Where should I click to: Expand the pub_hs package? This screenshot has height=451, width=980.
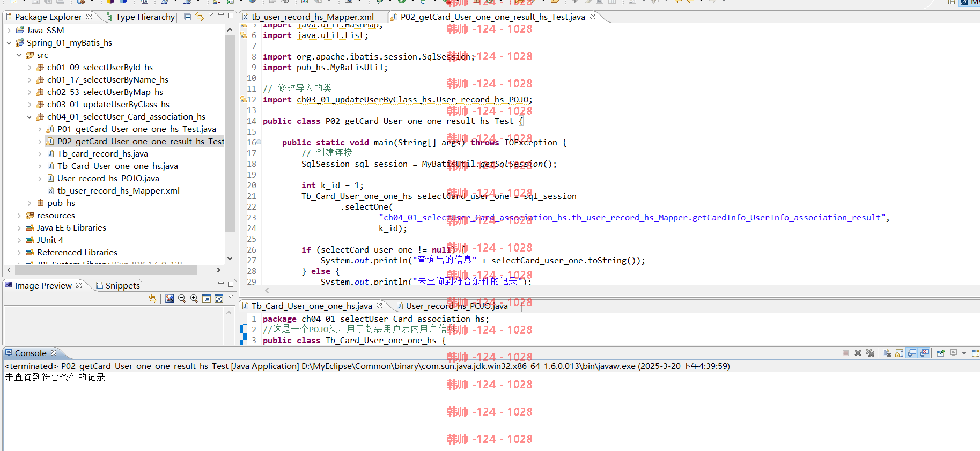click(x=30, y=203)
